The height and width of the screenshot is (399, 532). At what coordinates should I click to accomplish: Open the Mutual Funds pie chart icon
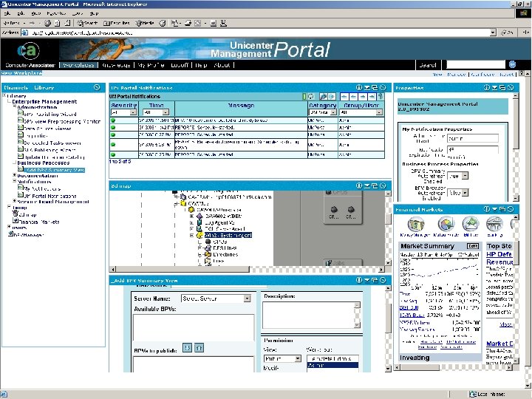446,224
